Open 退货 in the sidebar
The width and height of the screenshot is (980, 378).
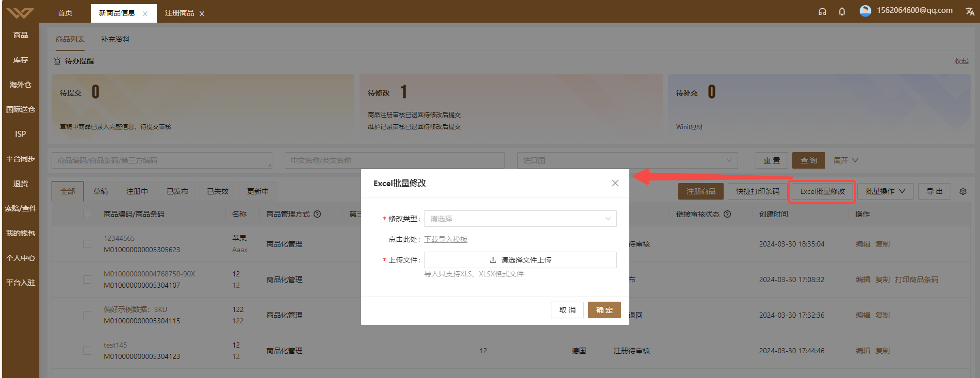point(21,184)
